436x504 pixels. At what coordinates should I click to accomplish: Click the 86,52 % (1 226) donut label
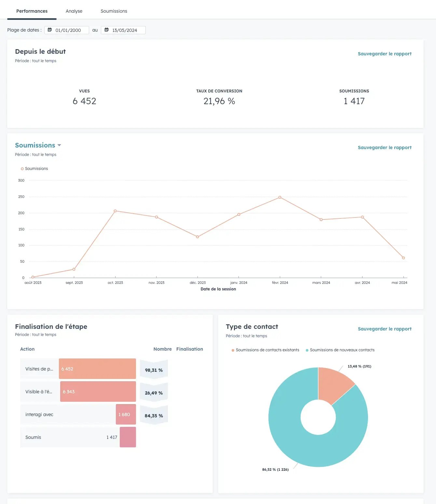pos(275,469)
